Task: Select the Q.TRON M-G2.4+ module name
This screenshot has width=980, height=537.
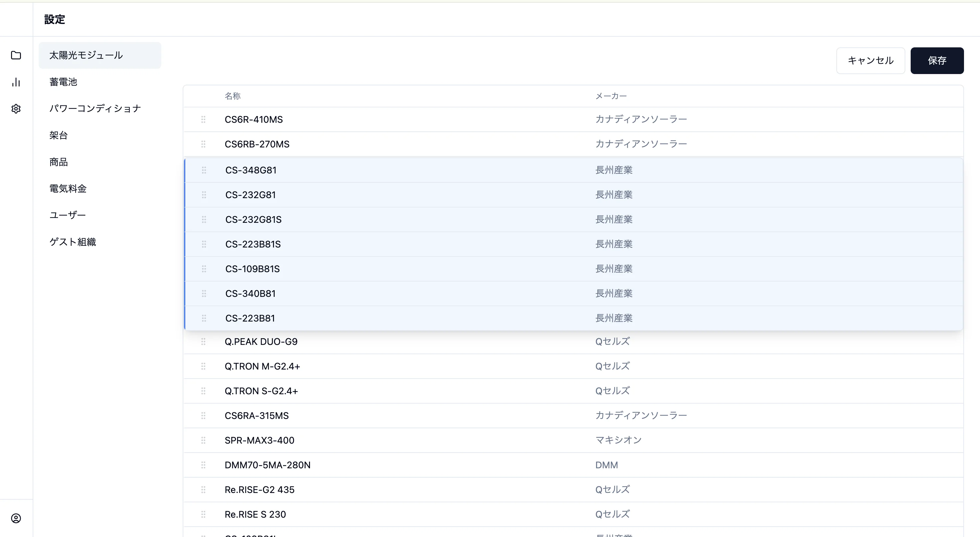Action: pyautogui.click(x=262, y=366)
